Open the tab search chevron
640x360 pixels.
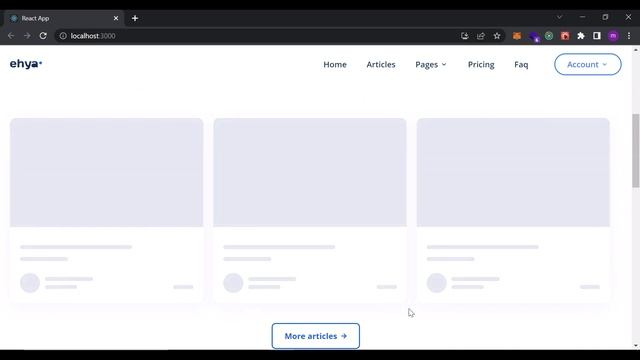[x=559, y=17]
